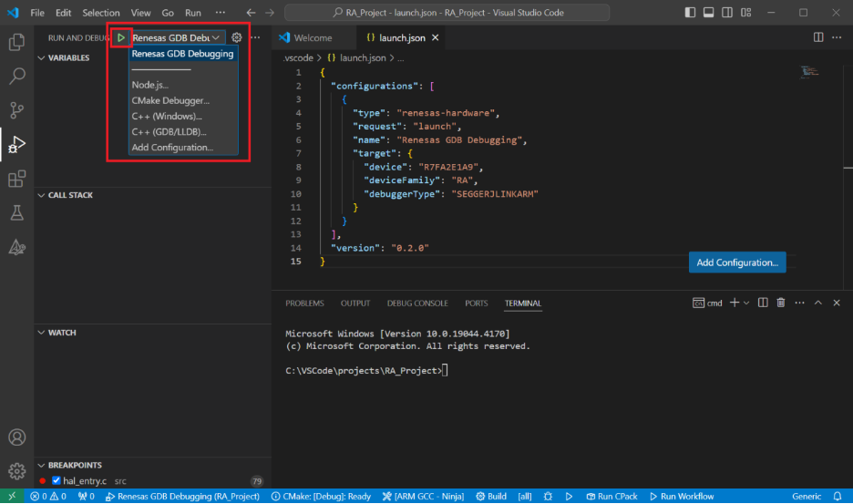Click the green Start Debugging play icon
This screenshot has height=504, width=853.
click(120, 37)
